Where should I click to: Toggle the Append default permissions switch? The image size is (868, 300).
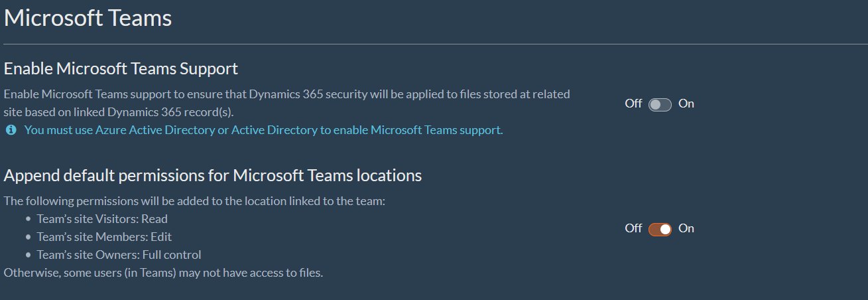(x=660, y=229)
